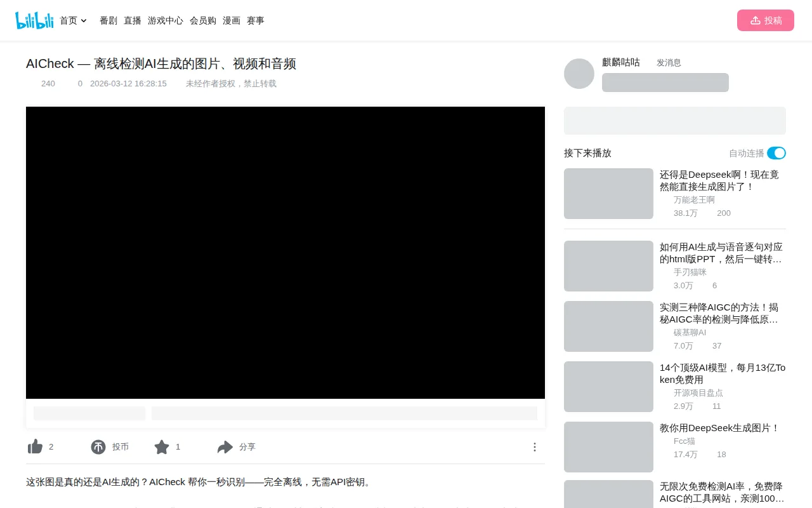Open uploader 开源项目盘点
Viewport: 812px width, 508px height.
click(698, 392)
